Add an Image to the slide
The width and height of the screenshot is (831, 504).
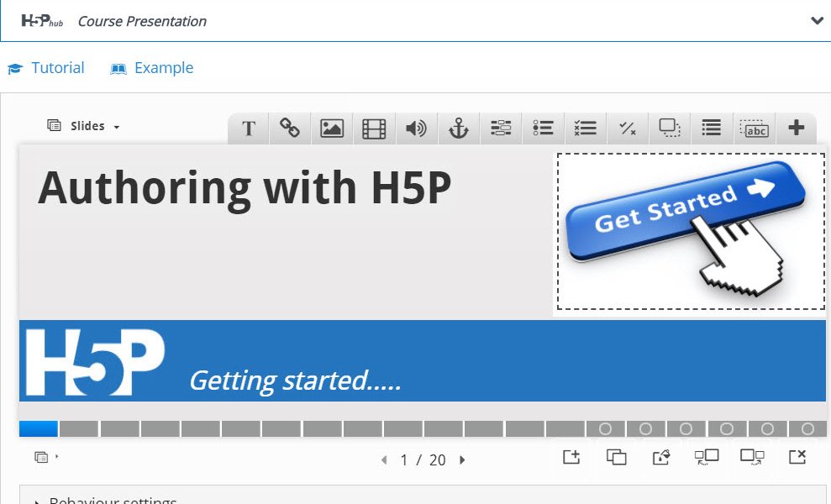332,129
